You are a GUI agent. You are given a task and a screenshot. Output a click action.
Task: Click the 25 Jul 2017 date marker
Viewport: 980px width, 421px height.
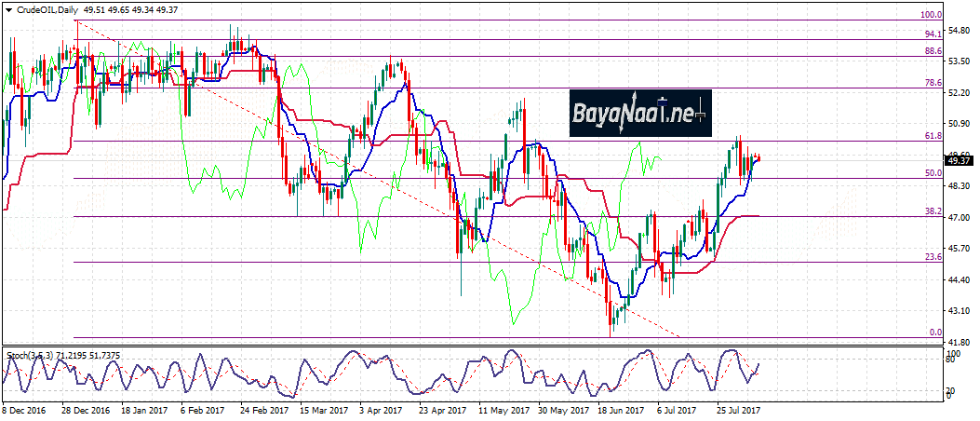[x=741, y=409]
